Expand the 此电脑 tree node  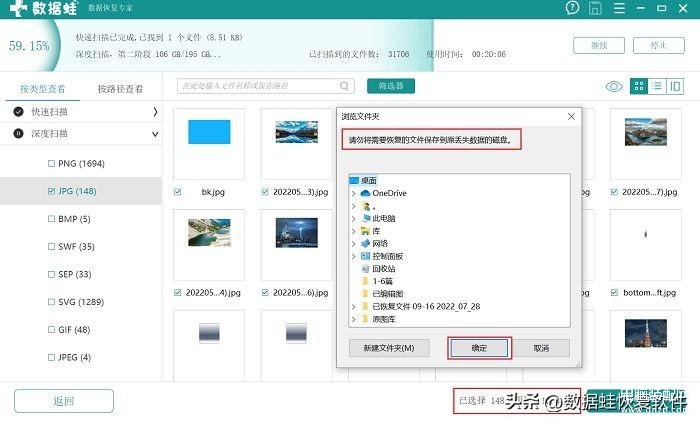click(354, 219)
